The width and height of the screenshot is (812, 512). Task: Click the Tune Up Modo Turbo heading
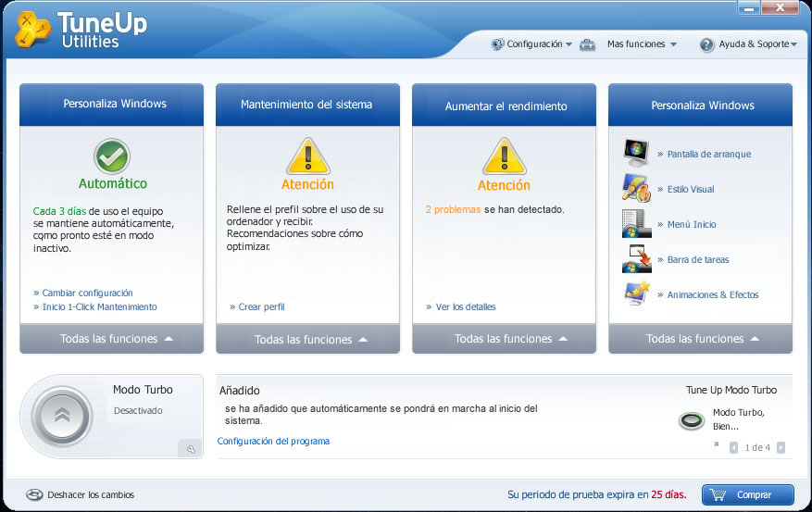[731, 390]
